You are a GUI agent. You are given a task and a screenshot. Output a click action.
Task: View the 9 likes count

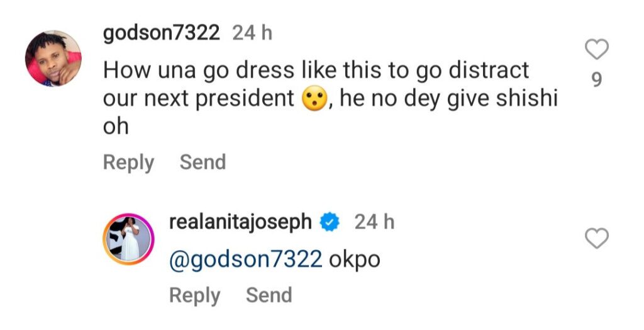tap(597, 80)
